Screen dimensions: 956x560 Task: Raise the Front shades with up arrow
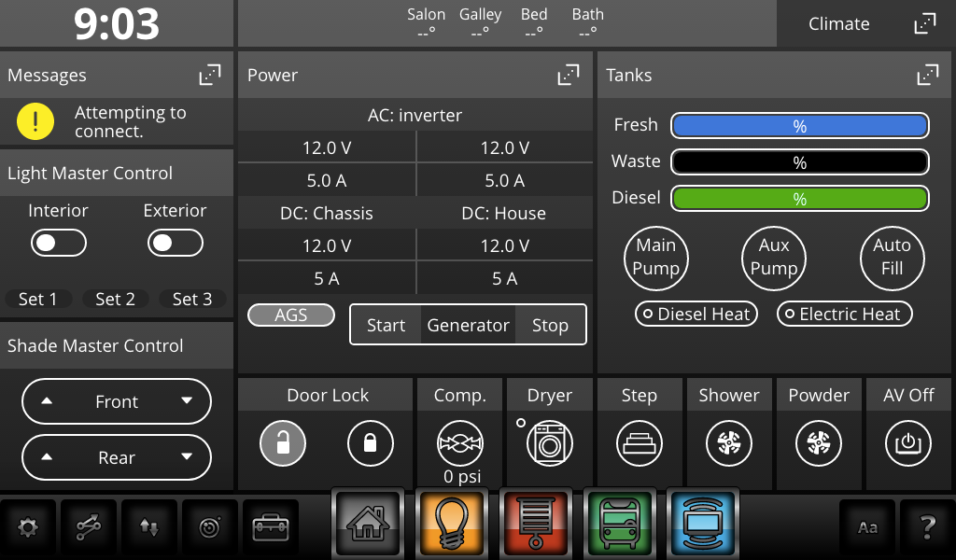[x=47, y=401]
